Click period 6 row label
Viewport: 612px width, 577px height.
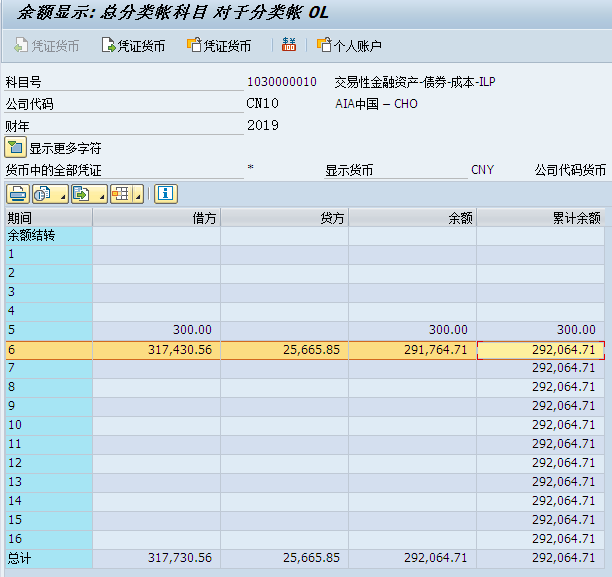49,350
